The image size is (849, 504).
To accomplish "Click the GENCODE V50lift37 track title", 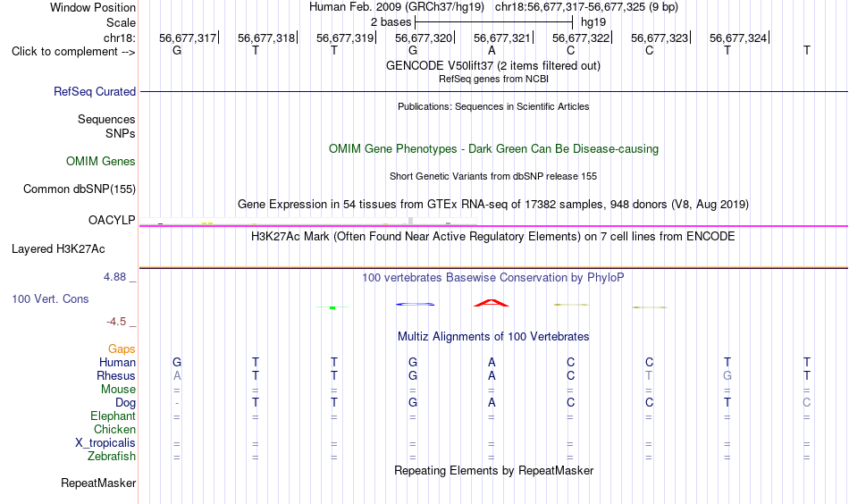I will [x=493, y=65].
